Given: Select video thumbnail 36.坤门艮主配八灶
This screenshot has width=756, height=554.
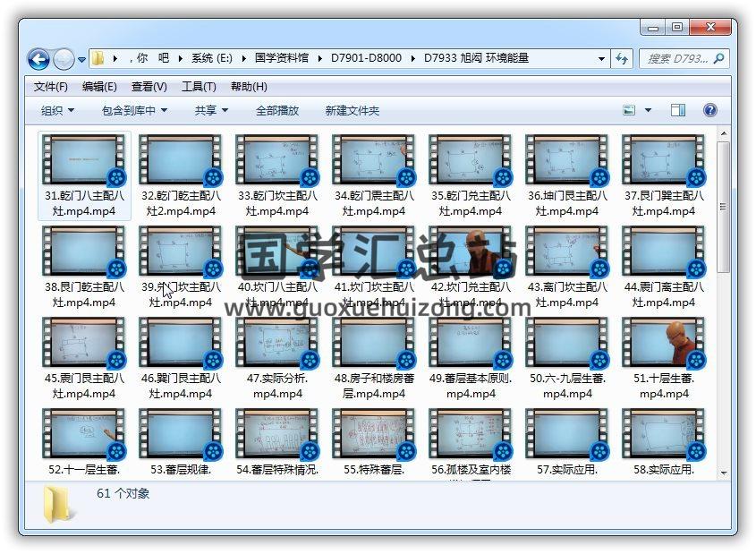Looking at the screenshot, I should 567,159.
